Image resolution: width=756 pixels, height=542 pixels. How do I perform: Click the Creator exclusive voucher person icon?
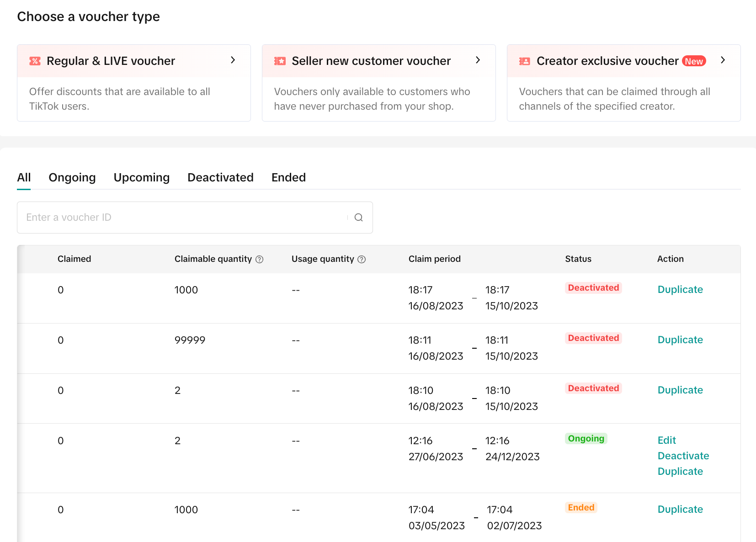click(x=525, y=61)
